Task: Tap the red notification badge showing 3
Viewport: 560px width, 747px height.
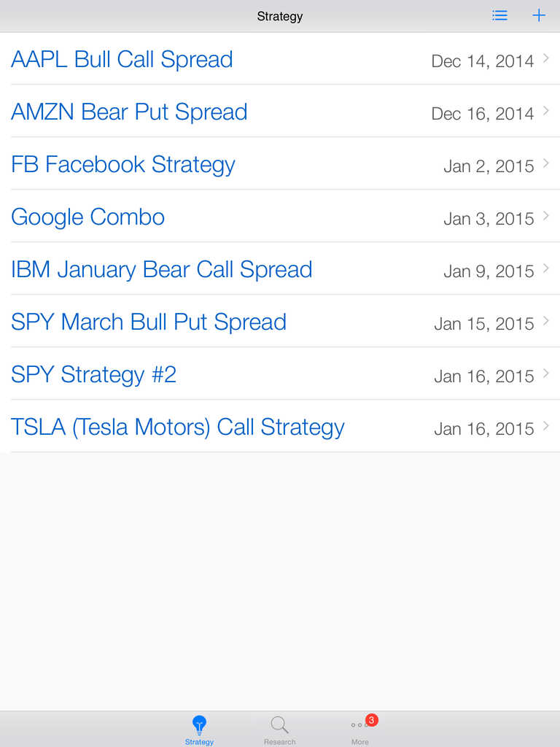Action: tap(372, 720)
